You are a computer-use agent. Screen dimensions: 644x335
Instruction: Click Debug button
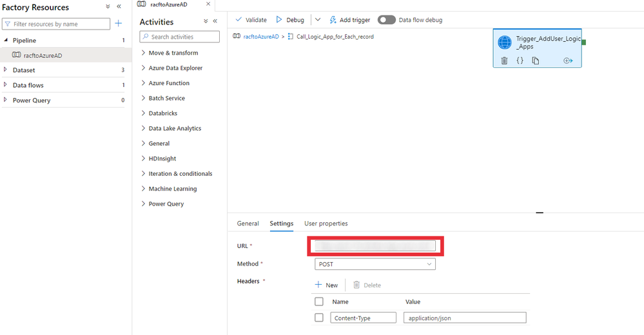290,20
